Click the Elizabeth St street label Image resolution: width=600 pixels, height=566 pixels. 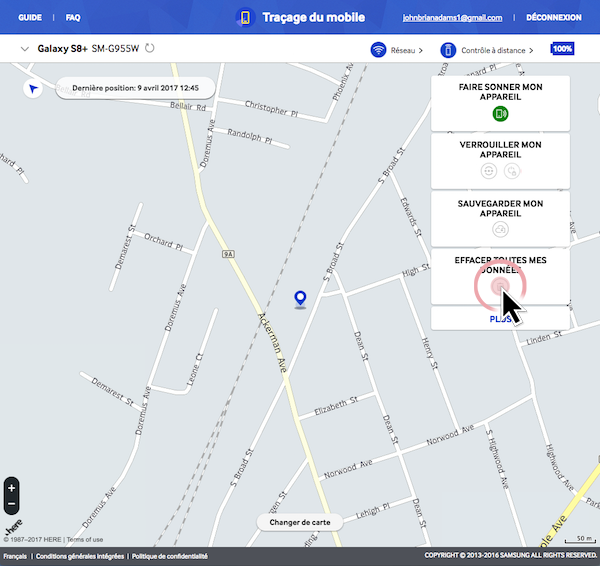click(x=336, y=406)
